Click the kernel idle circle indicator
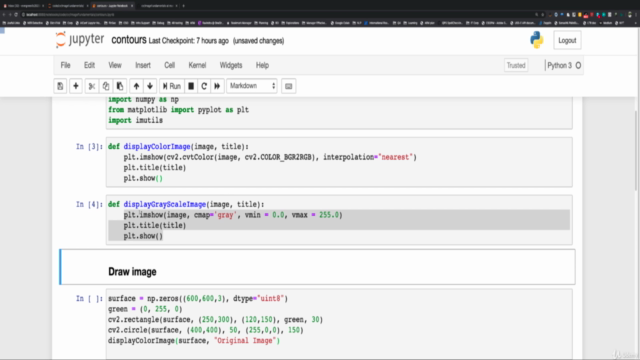Image resolution: width=640 pixels, height=360 pixels. 578,65
